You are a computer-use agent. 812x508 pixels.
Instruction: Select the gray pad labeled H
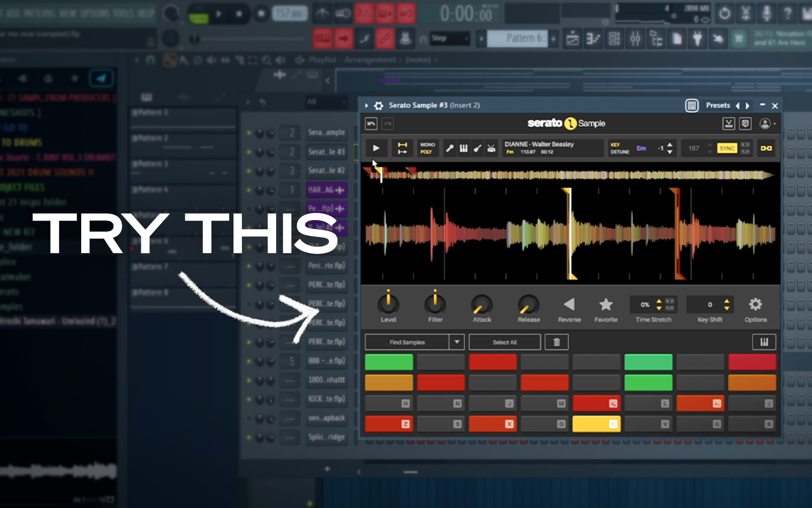click(389, 403)
